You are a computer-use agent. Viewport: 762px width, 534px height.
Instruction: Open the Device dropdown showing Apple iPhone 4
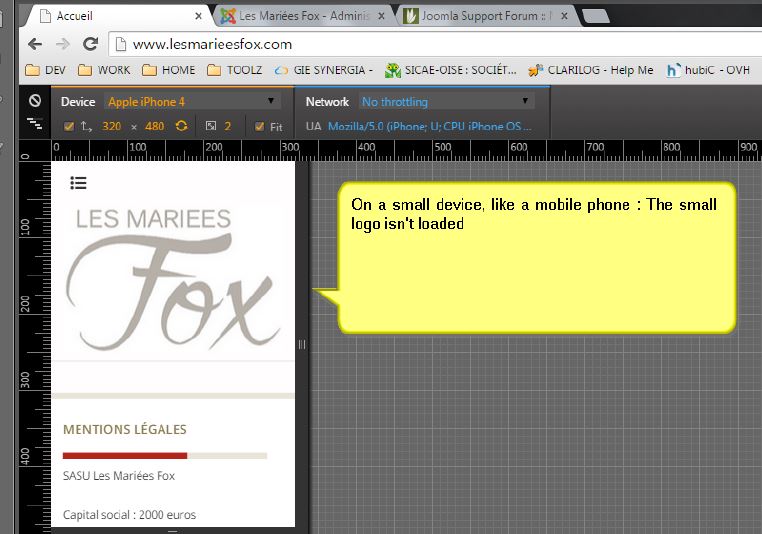[x=192, y=102]
